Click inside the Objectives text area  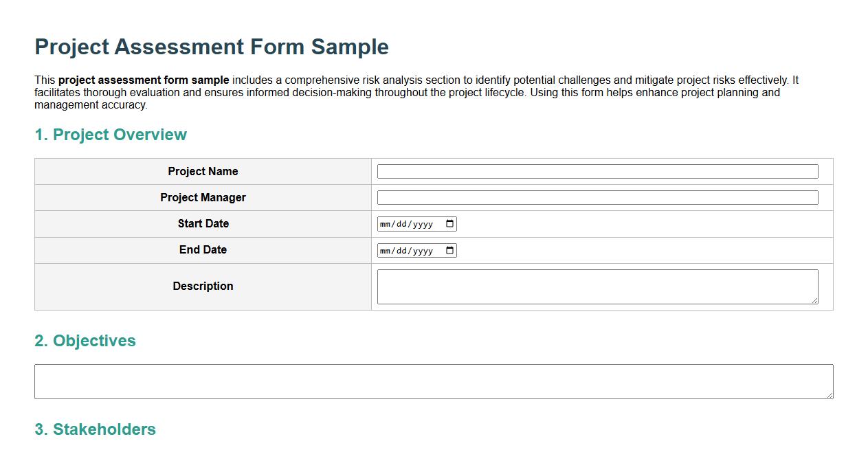433,381
